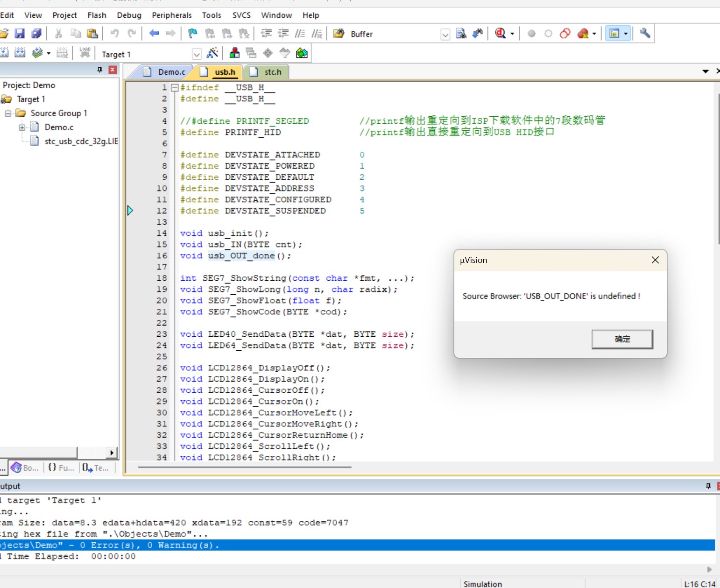
Task: Open Manage Multi-Project Workspace icon
Action: coord(251,53)
